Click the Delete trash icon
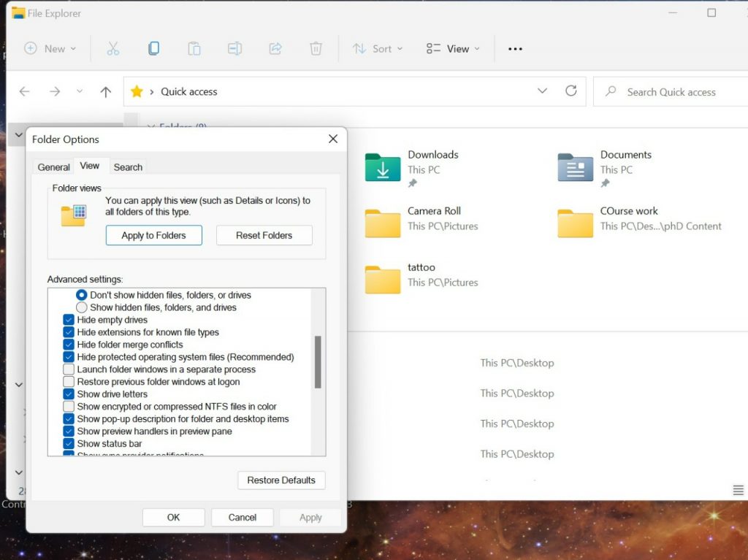This screenshot has width=748, height=560. point(316,49)
